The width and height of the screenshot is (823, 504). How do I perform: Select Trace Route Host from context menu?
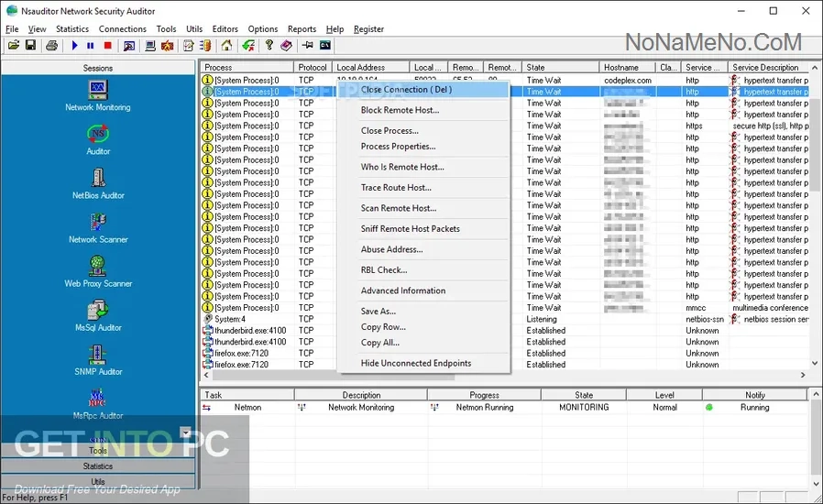(x=396, y=188)
